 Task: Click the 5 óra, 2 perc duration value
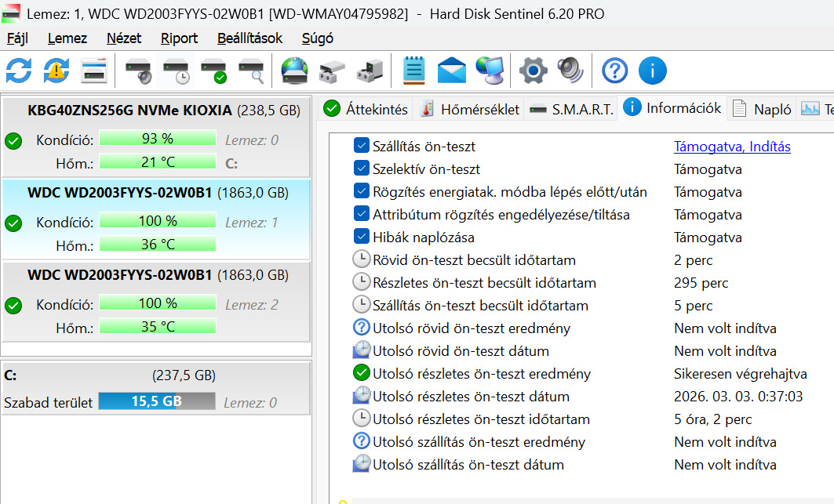[x=712, y=419]
